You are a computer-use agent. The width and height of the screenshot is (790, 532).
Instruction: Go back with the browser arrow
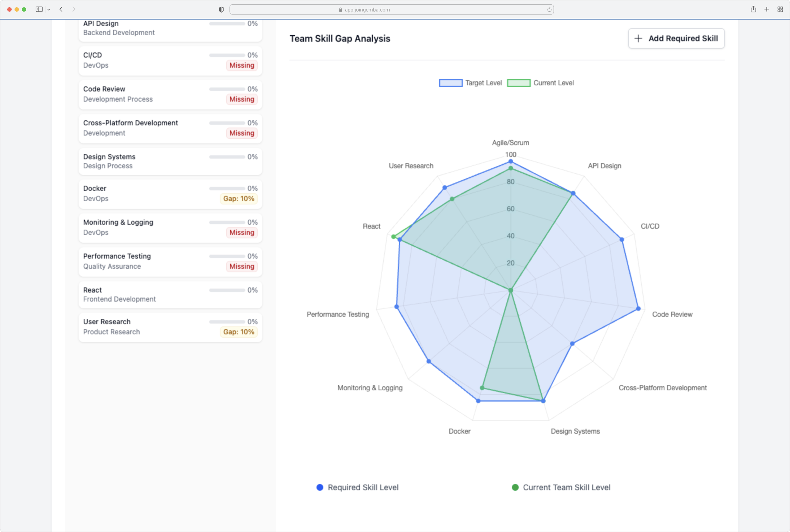(x=61, y=9)
